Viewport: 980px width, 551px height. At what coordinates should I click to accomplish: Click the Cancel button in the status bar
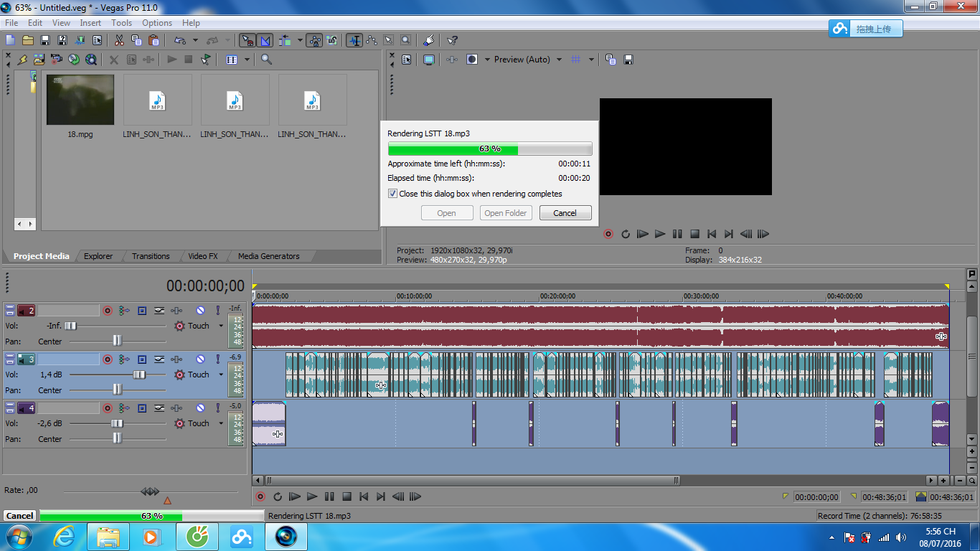19,516
